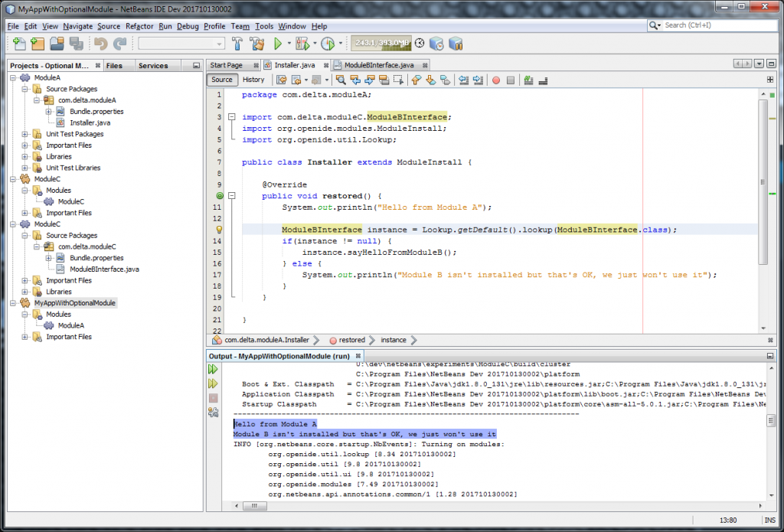Re-run output with green double-arrow icon
This screenshot has height=532, width=784.
coord(213,369)
